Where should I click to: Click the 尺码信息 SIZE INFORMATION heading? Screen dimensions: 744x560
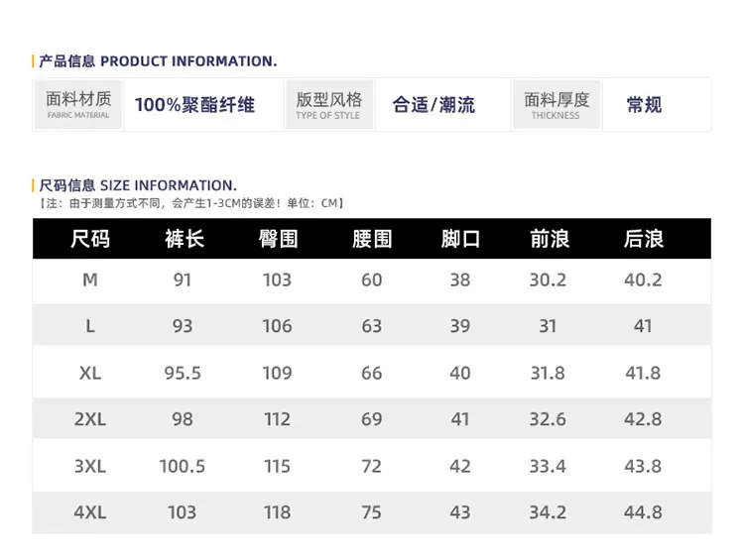138,185
